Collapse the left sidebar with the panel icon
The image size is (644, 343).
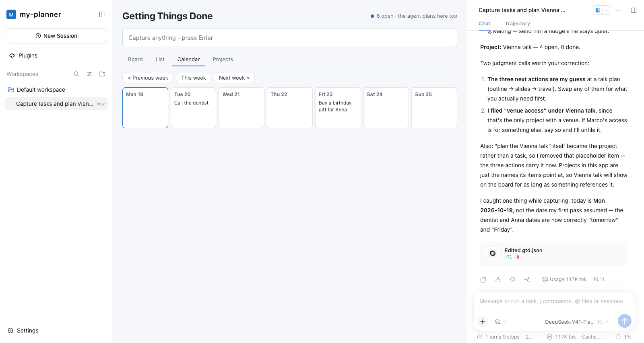pos(102,14)
